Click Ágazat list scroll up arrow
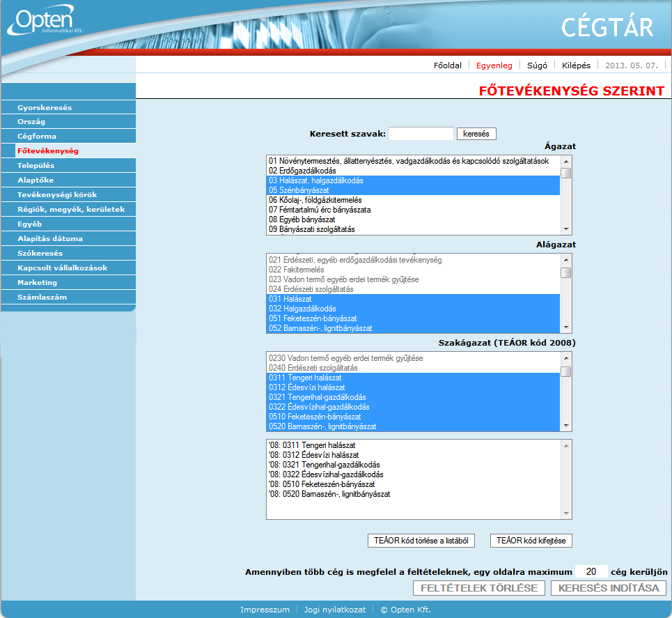 point(565,161)
